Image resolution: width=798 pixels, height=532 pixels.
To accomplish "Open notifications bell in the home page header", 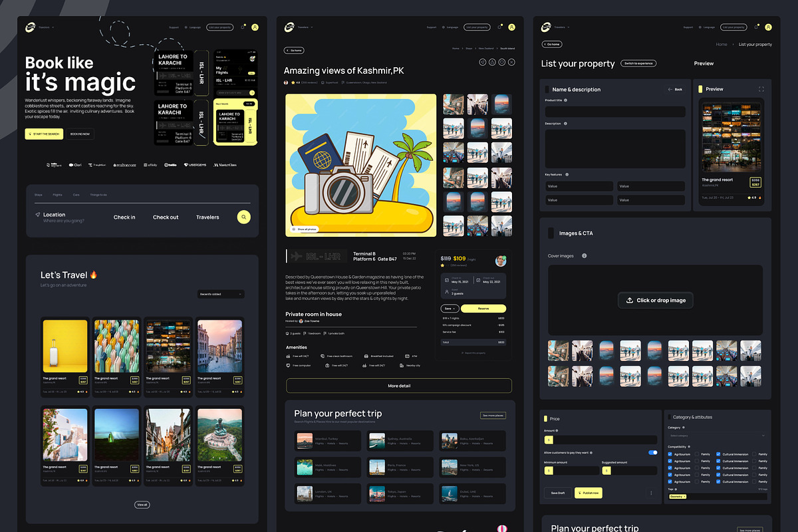I will 243,27.
